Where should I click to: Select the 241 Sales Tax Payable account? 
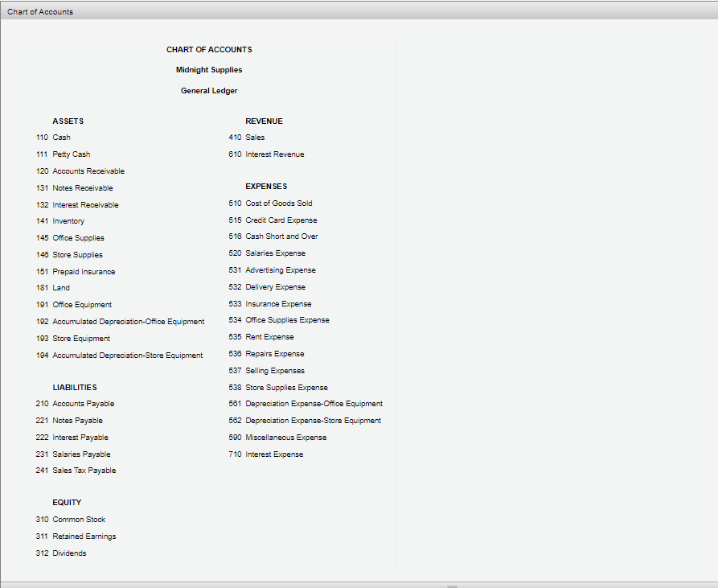click(x=76, y=471)
